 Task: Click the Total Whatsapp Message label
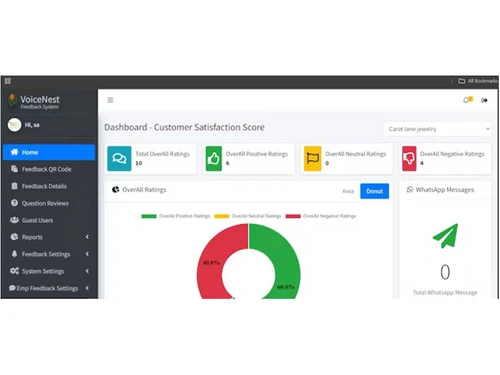point(445,292)
